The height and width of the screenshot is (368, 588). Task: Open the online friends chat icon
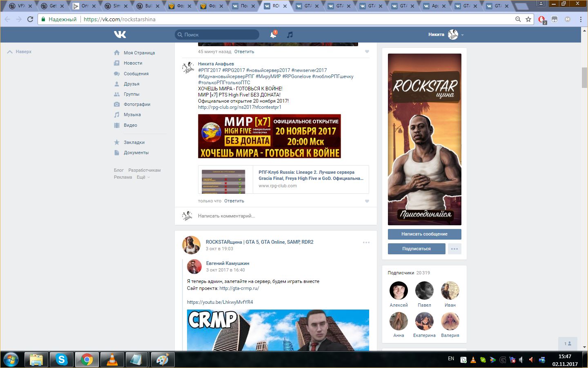coord(568,344)
